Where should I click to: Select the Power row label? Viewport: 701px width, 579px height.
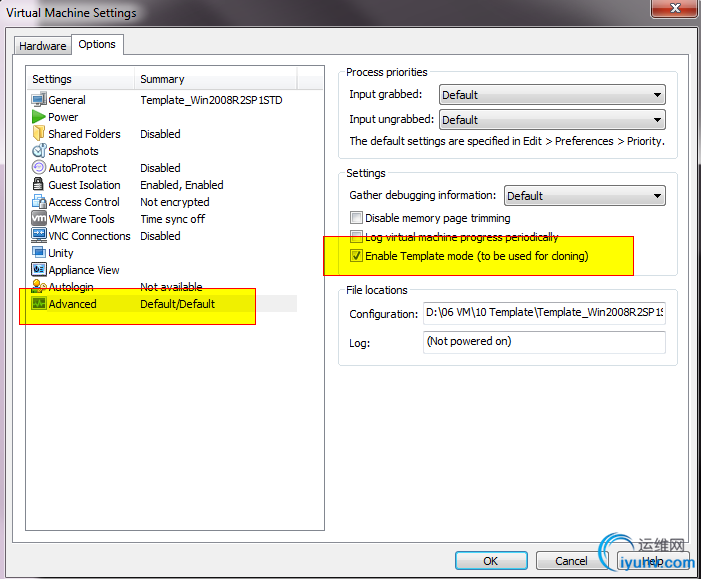63,117
